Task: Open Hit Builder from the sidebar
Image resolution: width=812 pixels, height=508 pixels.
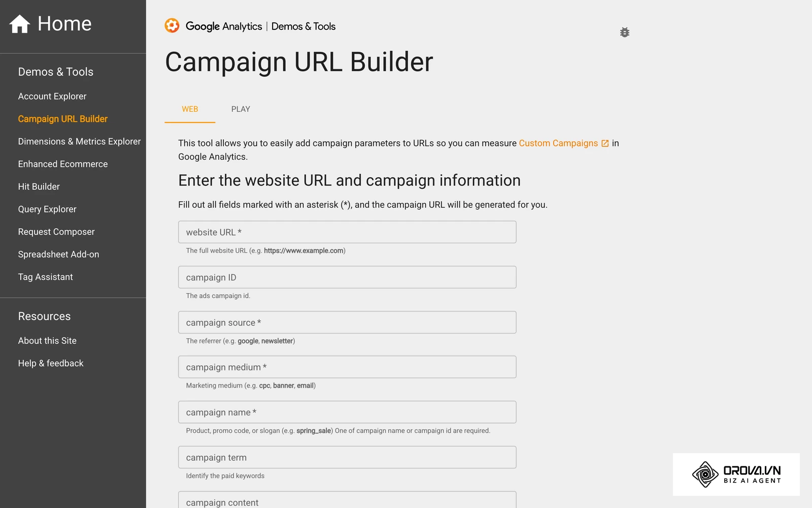Action: click(x=39, y=187)
